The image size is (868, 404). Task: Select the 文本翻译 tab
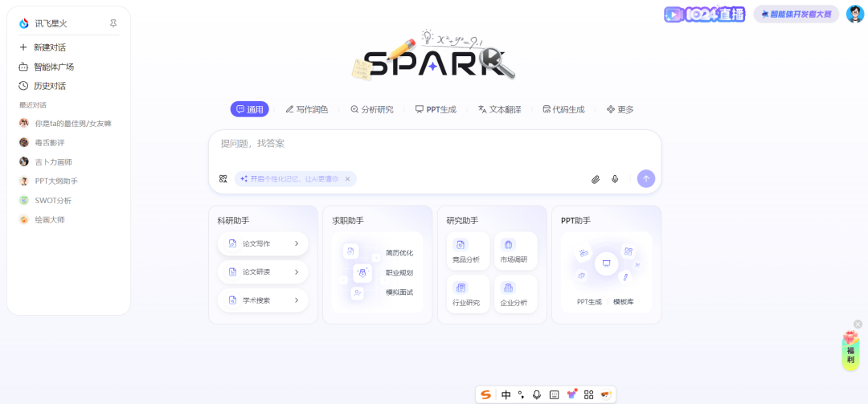click(x=500, y=109)
